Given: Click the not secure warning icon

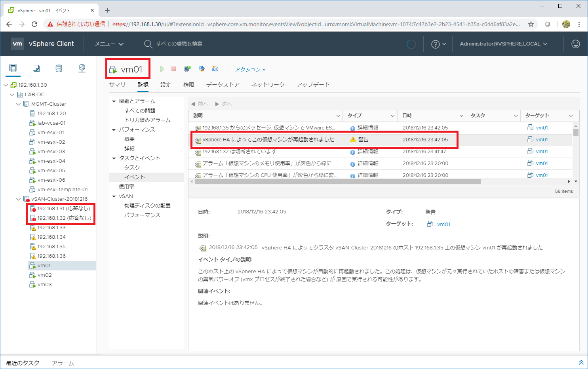Looking at the screenshot, I should tap(50, 24).
